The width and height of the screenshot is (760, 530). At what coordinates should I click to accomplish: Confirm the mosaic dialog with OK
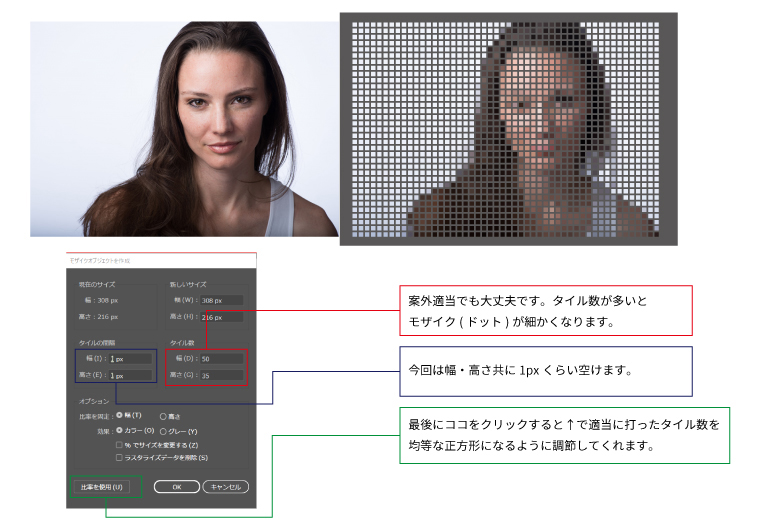[176, 487]
